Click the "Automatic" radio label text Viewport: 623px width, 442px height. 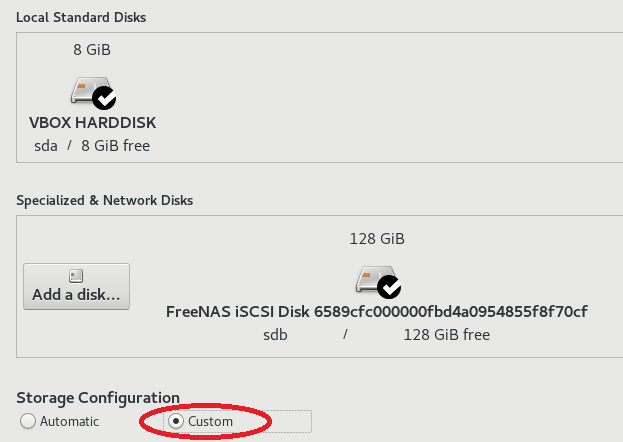pyautogui.click(x=69, y=421)
